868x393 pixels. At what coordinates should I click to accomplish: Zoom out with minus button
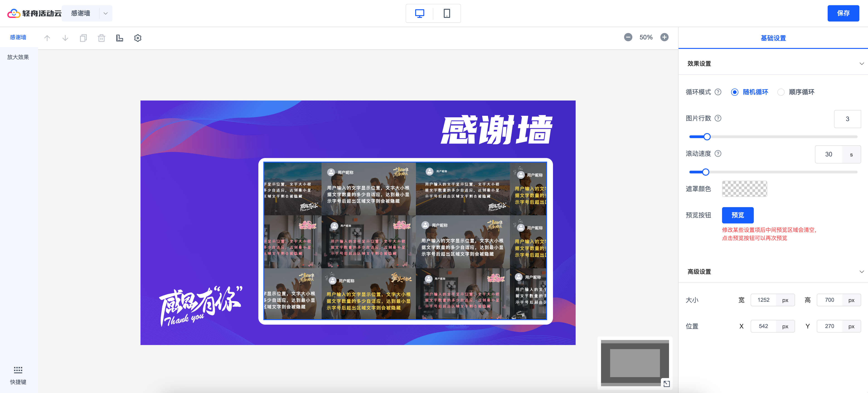pyautogui.click(x=628, y=37)
